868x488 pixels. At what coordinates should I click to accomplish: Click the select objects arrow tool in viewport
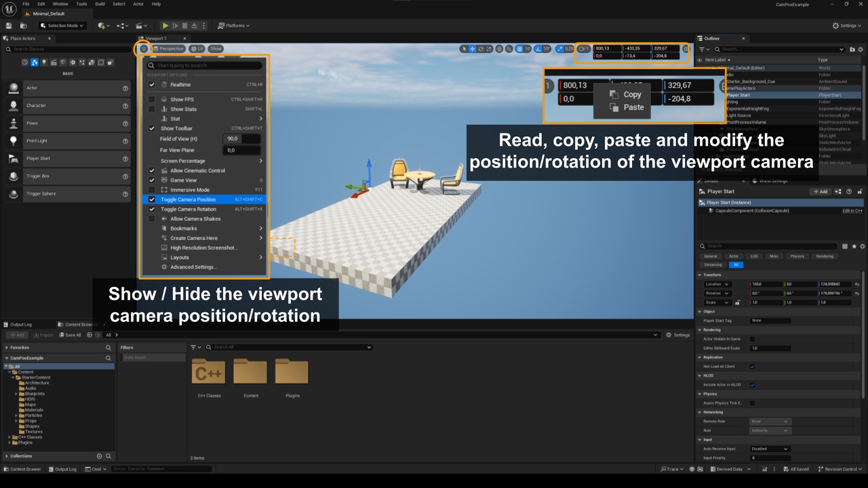coord(464,49)
